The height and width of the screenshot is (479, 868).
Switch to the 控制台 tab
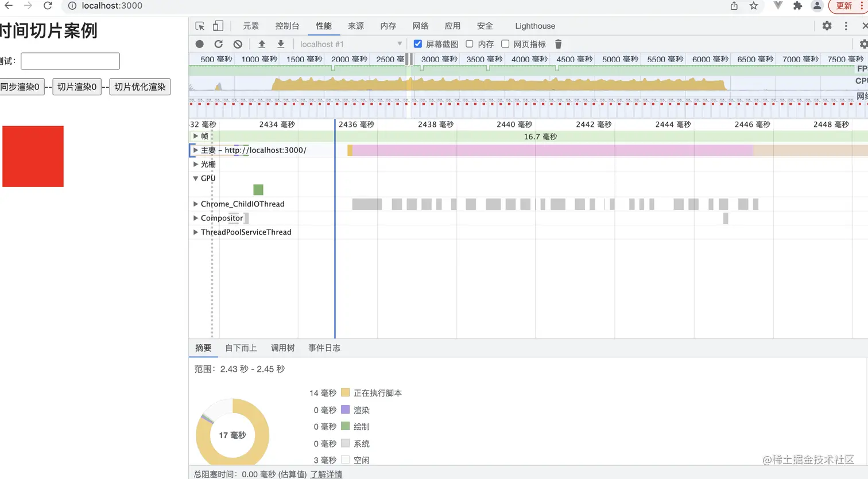tap(287, 26)
